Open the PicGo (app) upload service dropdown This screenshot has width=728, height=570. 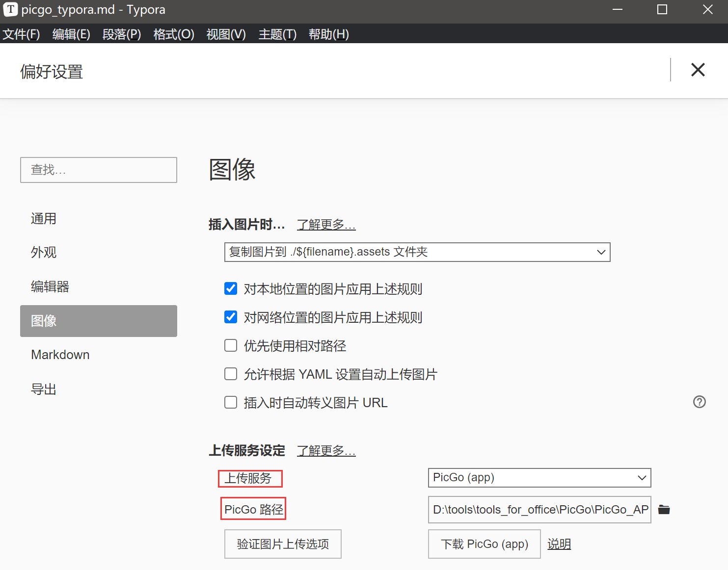[539, 478]
